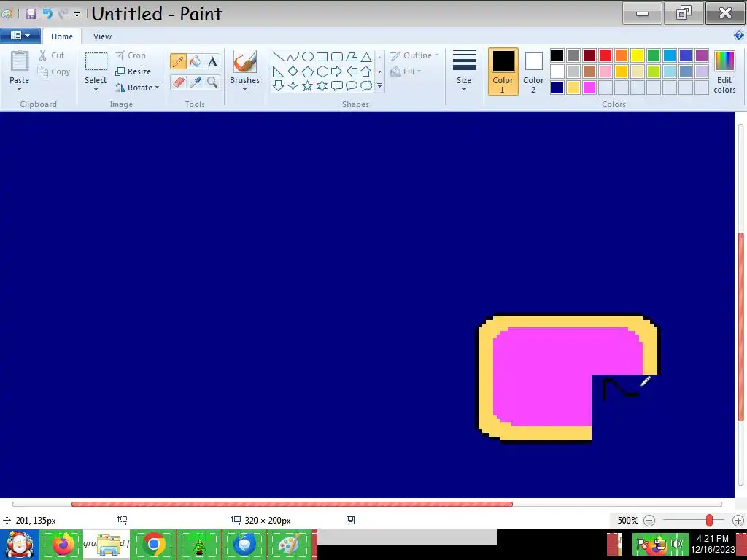This screenshot has width=747, height=560.
Task: Select the Eraser tool
Action: point(178,82)
